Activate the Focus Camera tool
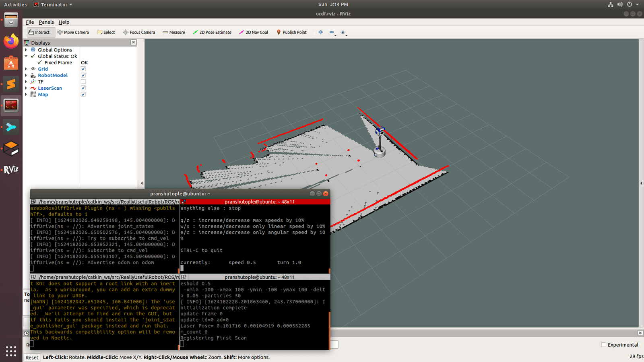This screenshot has height=362, width=644. pos(139,32)
